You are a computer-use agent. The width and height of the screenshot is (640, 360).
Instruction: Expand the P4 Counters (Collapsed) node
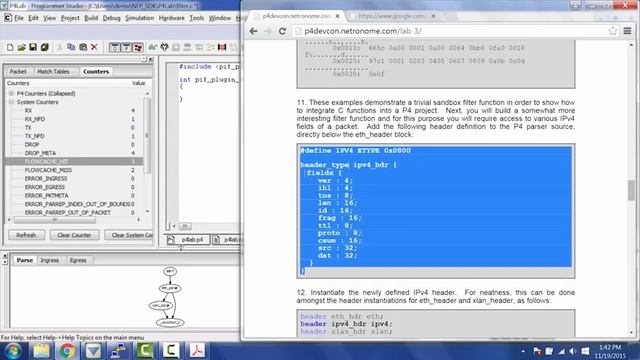tap(11, 93)
